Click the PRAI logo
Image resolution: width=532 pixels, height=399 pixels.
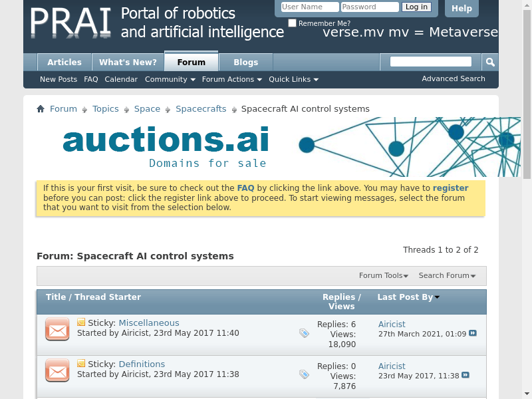70,23
